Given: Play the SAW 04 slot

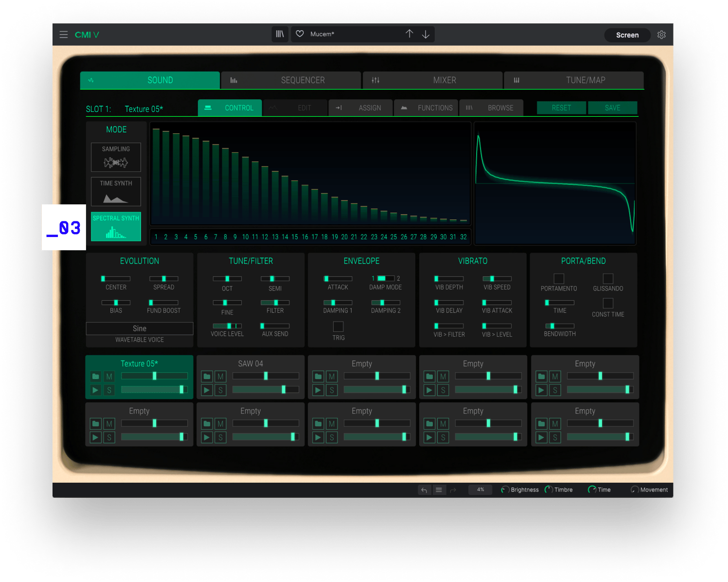Looking at the screenshot, I should coord(207,390).
